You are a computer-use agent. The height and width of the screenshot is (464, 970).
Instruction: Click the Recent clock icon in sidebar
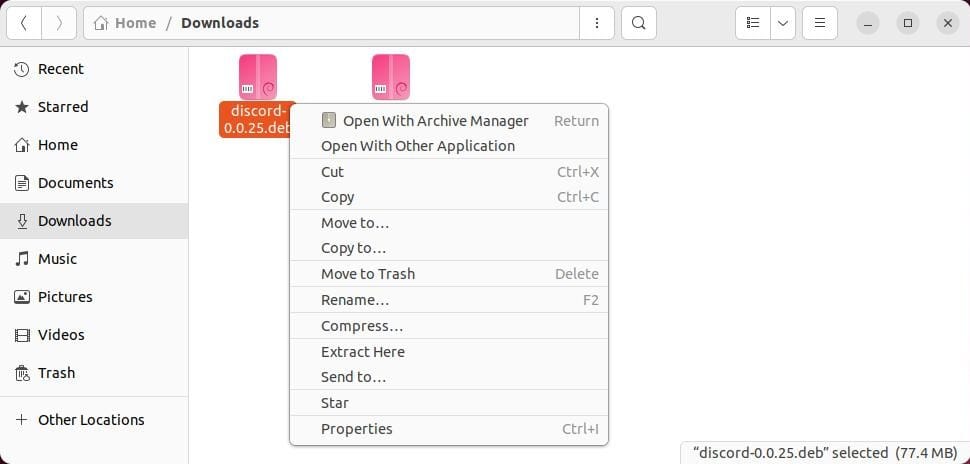tap(22, 69)
